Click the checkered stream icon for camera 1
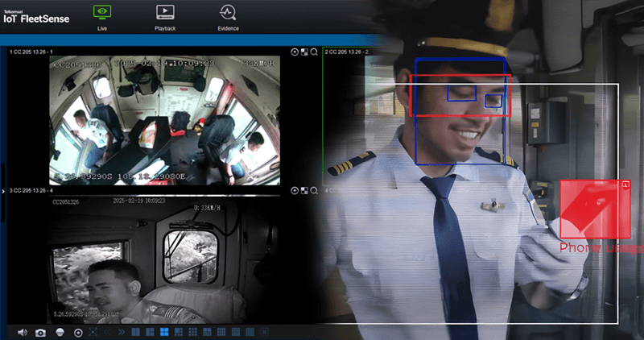The width and height of the screenshot is (644, 340). [304, 52]
